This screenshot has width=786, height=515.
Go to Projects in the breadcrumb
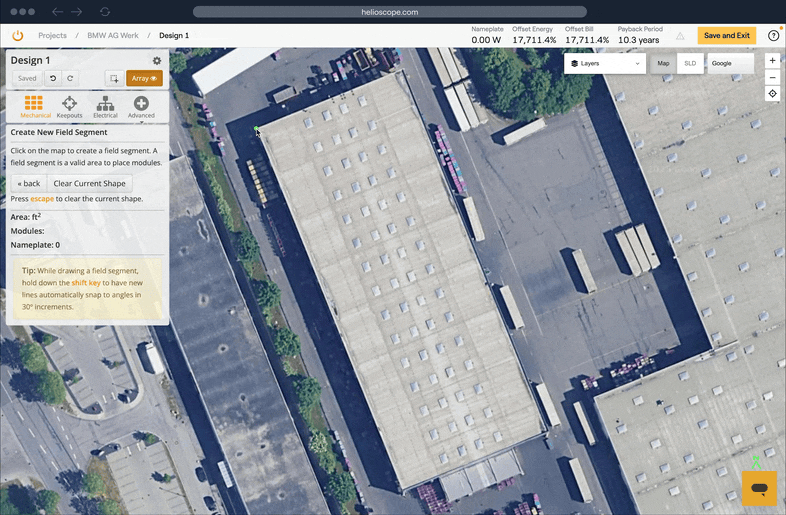coord(52,35)
